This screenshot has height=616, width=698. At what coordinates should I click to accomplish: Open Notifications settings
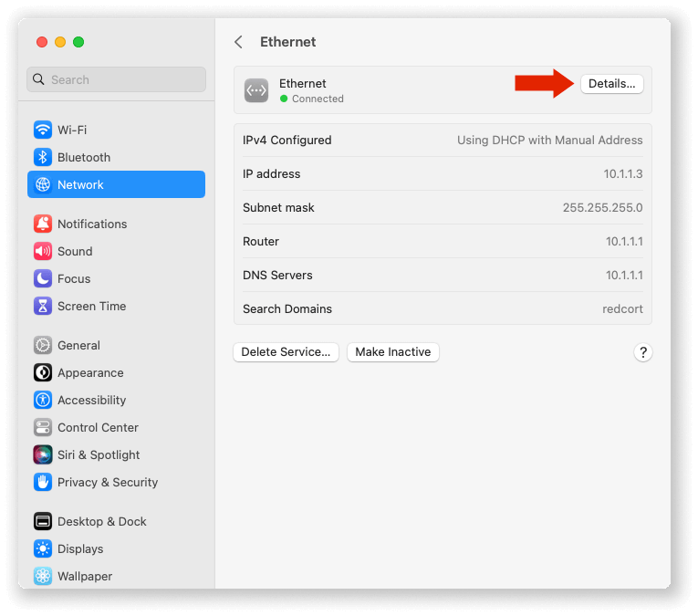tap(116, 224)
